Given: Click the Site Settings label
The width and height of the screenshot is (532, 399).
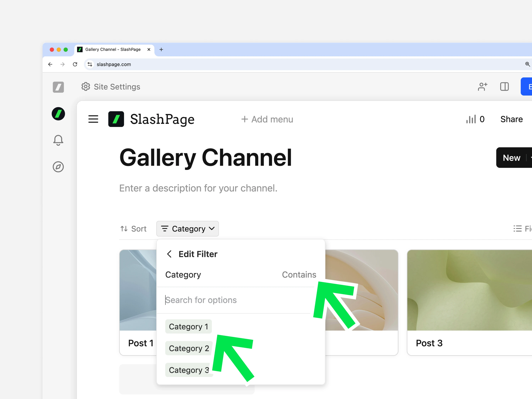Looking at the screenshot, I should click(x=117, y=87).
